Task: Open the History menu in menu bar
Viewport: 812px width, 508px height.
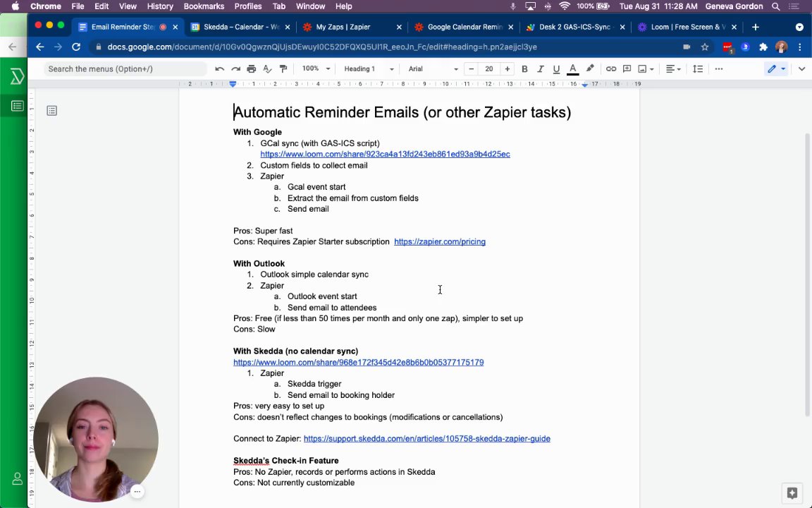Action: (x=160, y=6)
